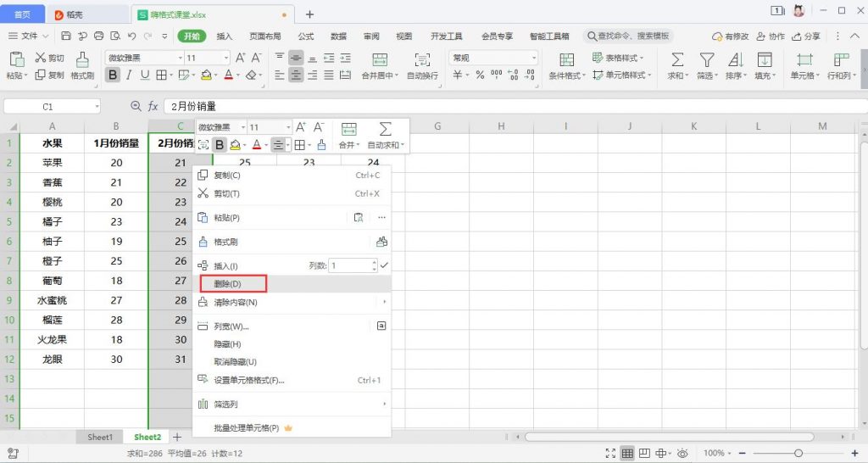Click reading mode eye icon in status bar
Screen dimensions: 868x463
click(x=682, y=453)
